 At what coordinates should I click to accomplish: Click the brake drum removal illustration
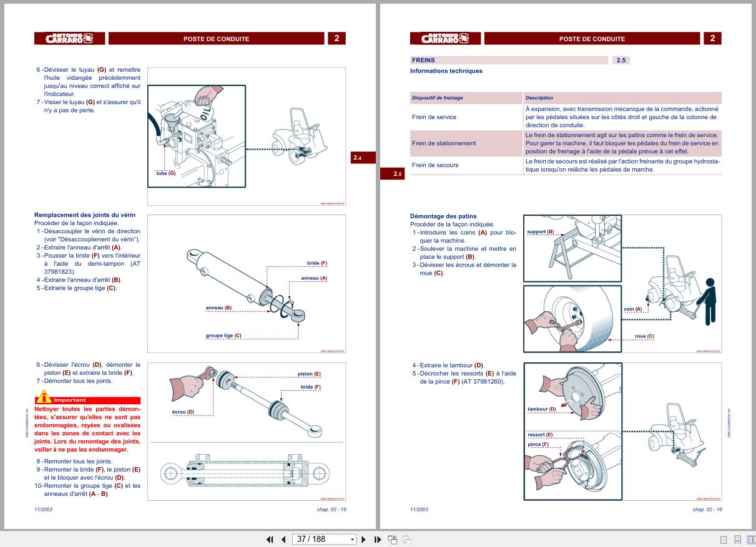pyautogui.click(x=572, y=396)
